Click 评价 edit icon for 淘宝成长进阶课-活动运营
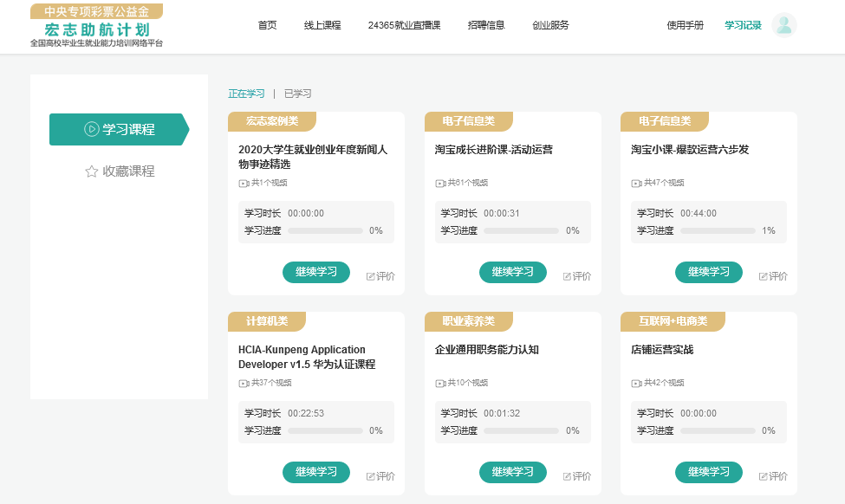845x504 pixels. (x=567, y=276)
